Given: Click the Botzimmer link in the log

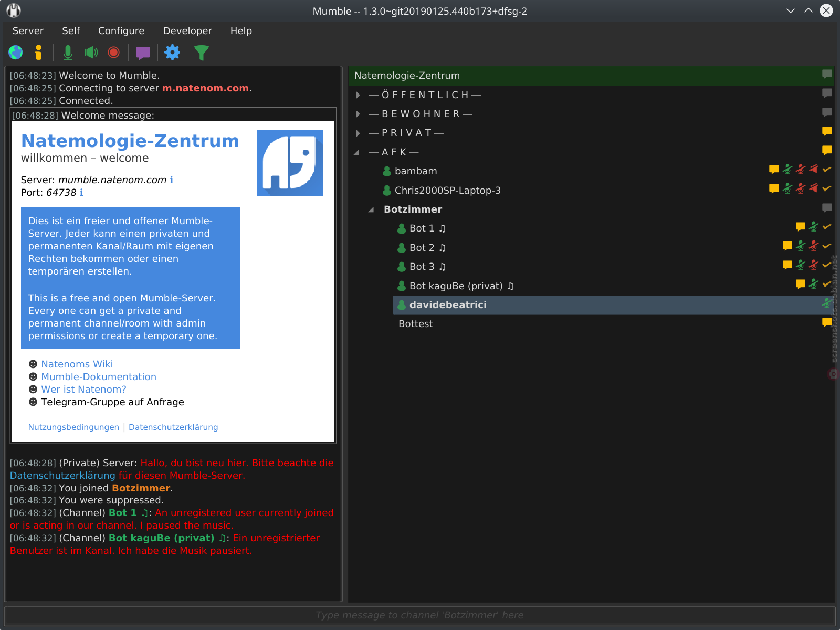Looking at the screenshot, I should coord(141,488).
